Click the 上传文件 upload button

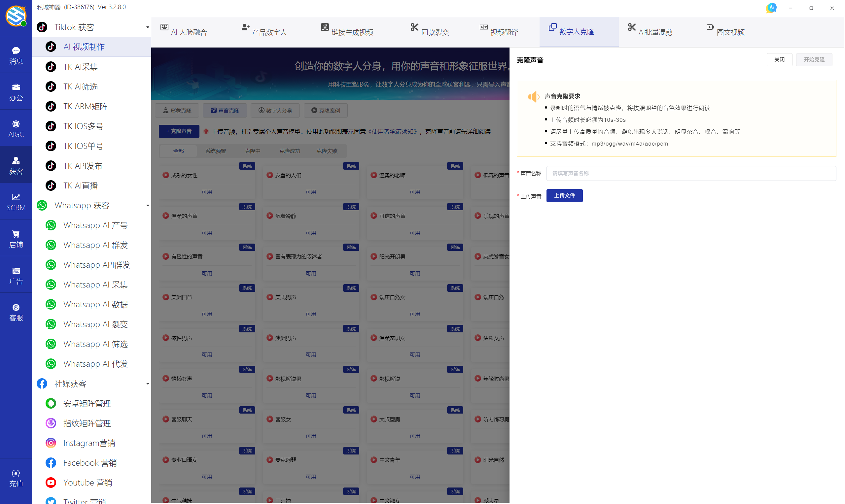pos(564,196)
